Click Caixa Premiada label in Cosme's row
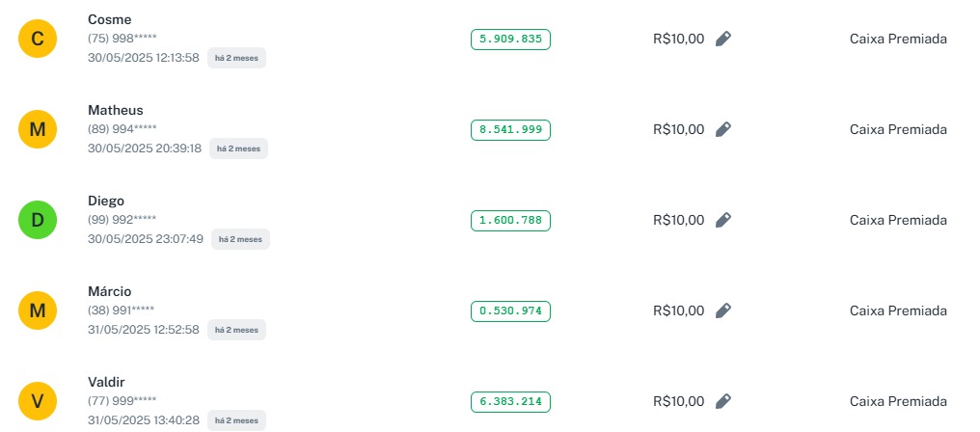980x432 pixels. [x=898, y=39]
